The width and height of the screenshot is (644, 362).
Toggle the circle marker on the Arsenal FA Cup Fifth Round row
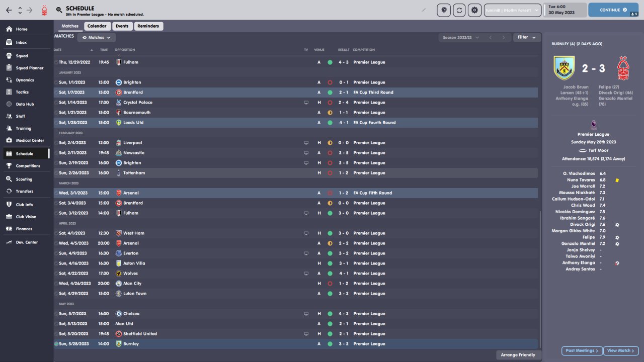pos(56,193)
